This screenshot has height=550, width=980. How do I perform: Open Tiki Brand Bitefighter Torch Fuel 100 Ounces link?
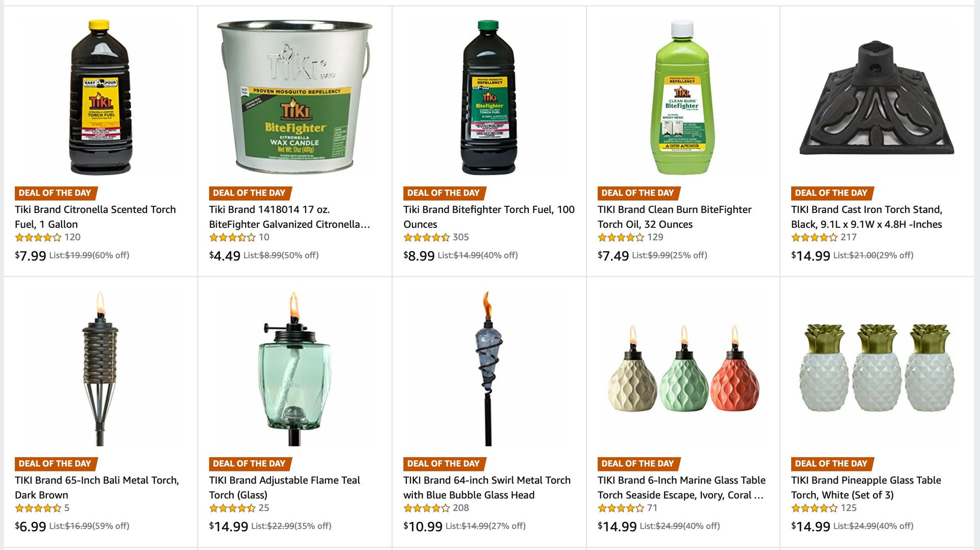[489, 217]
